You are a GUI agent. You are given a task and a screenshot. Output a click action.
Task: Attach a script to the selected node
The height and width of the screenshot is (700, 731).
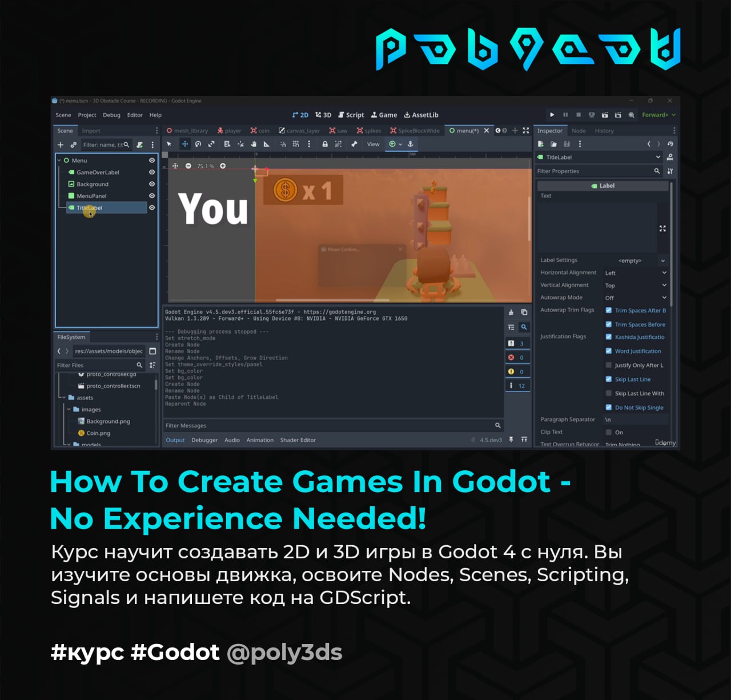(139, 145)
